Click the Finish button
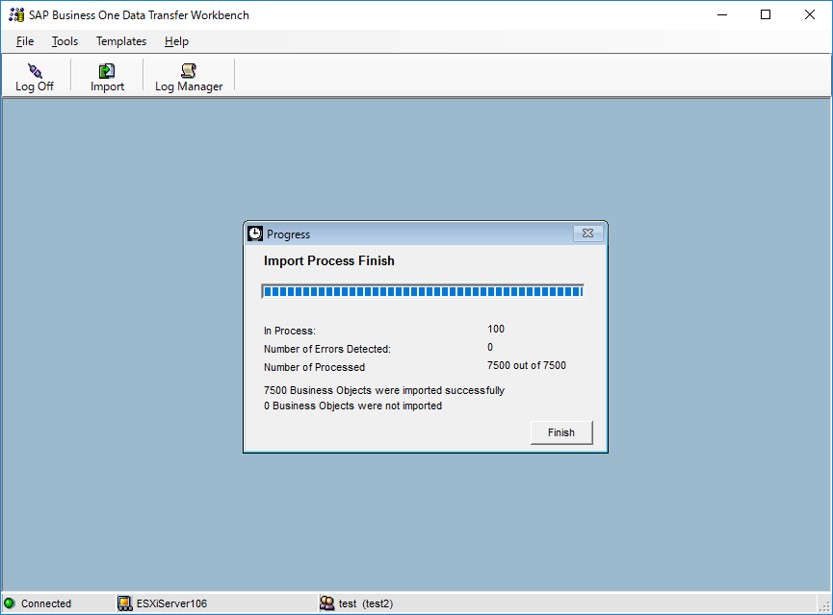Viewport: 833px width, 615px height. pos(562,433)
